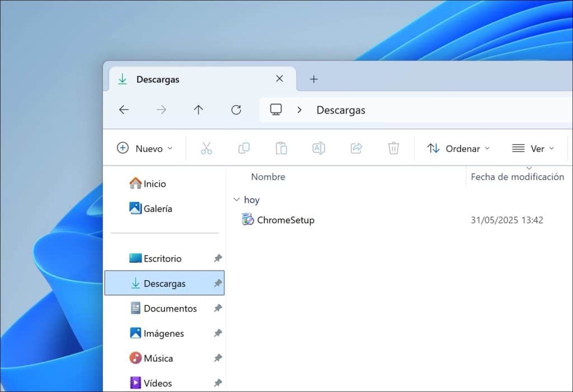Viewport: 573px width, 392px height.
Task: Click the Delete trash icon
Action: tap(393, 148)
